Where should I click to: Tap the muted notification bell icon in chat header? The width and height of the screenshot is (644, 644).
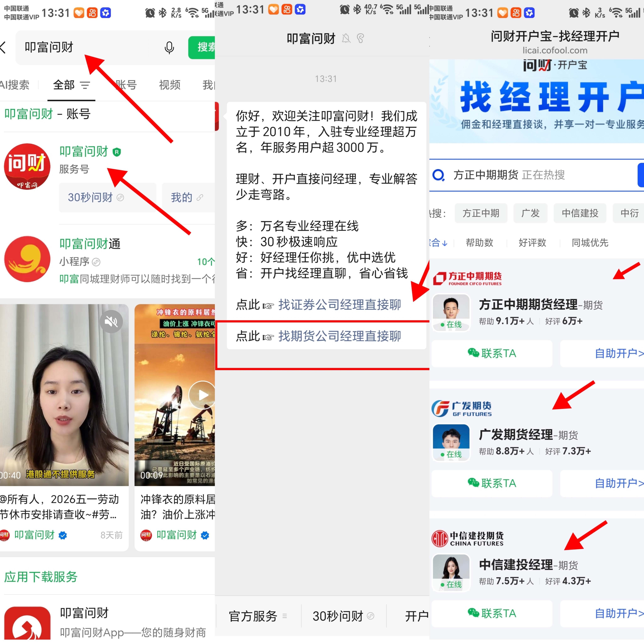pos(346,39)
